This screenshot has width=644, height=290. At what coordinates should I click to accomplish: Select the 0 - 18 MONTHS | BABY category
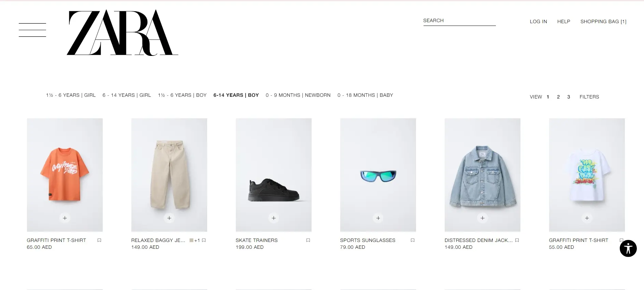coord(365,95)
